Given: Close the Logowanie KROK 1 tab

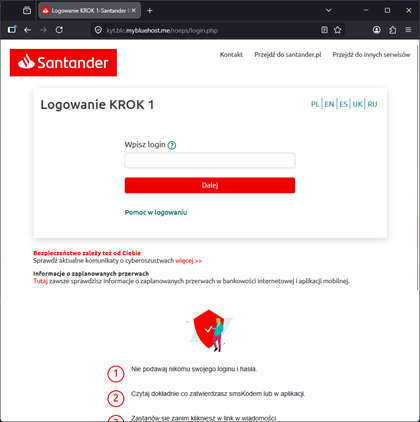Looking at the screenshot, I should (x=134, y=10).
